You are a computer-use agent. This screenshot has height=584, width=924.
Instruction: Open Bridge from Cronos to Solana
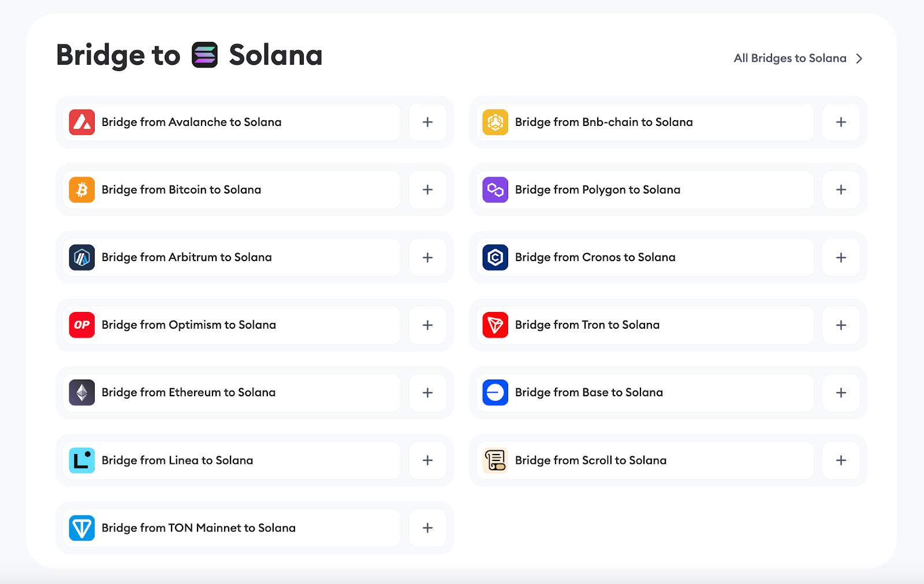coord(645,258)
